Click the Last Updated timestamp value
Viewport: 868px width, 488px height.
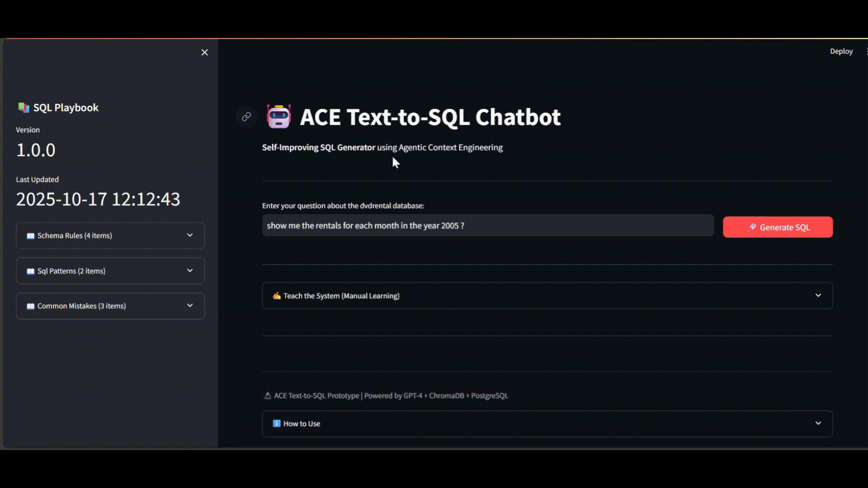click(98, 199)
